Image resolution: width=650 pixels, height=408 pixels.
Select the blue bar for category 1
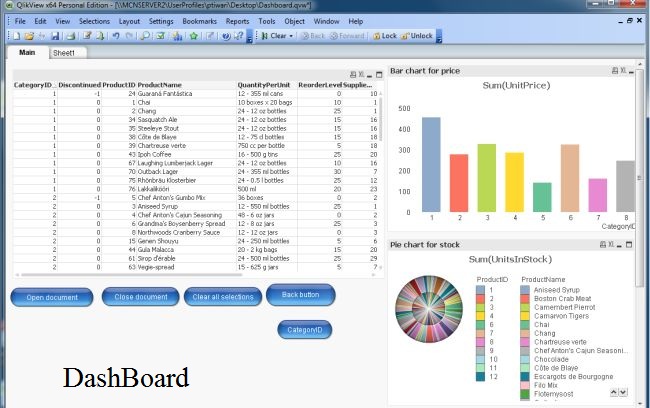click(431, 165)
